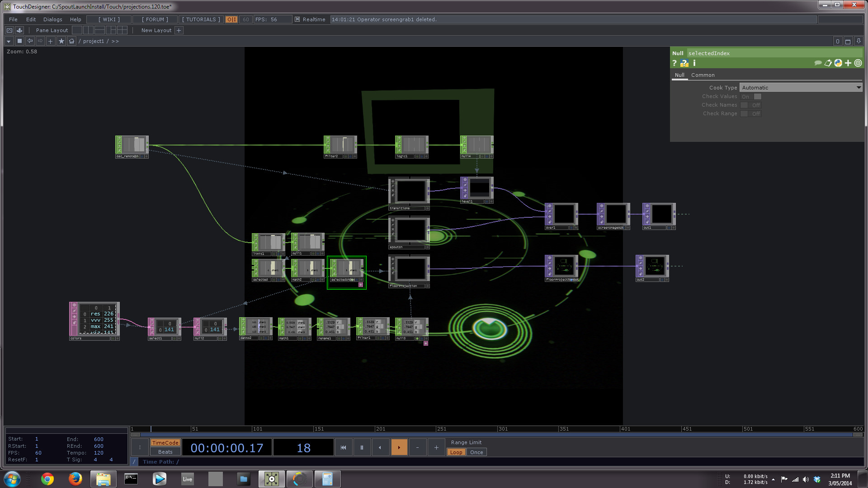Click the plus icon in the path bar
This screenshot has width=868, height=488.
tap(51, 41)
